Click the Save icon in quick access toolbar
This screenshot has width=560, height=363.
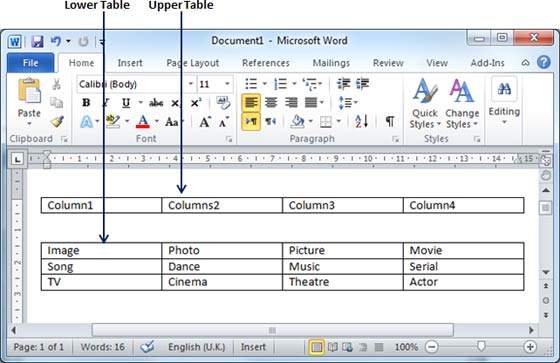(37, 41)
